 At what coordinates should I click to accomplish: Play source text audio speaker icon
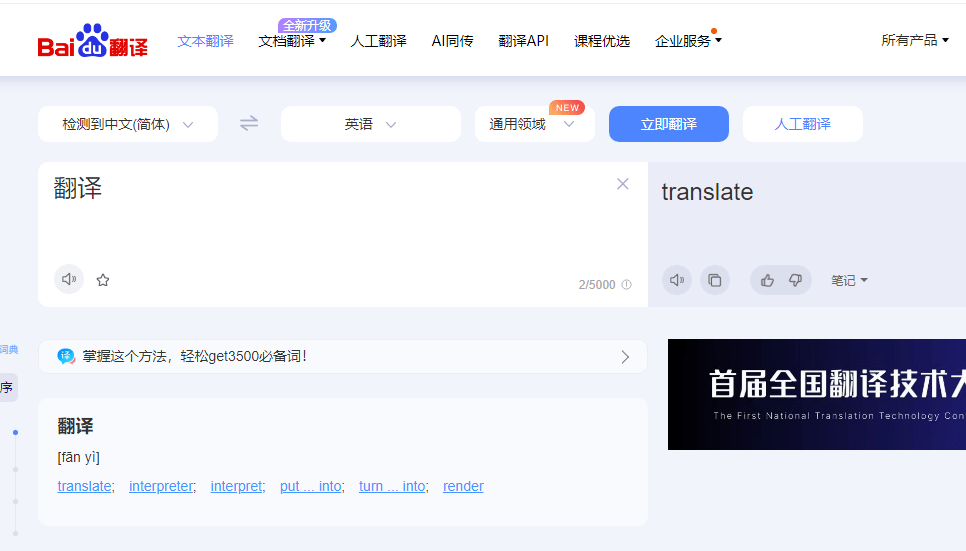pos(69,280)
